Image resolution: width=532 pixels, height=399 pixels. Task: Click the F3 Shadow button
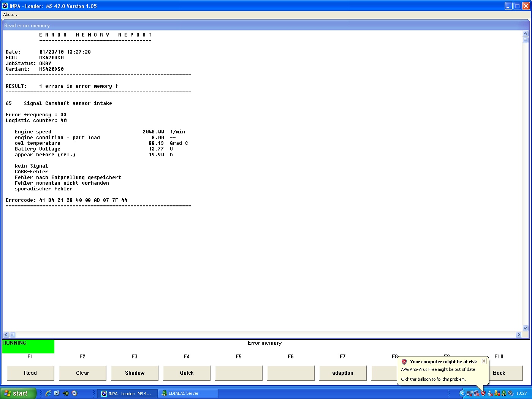tap(135, 373)
